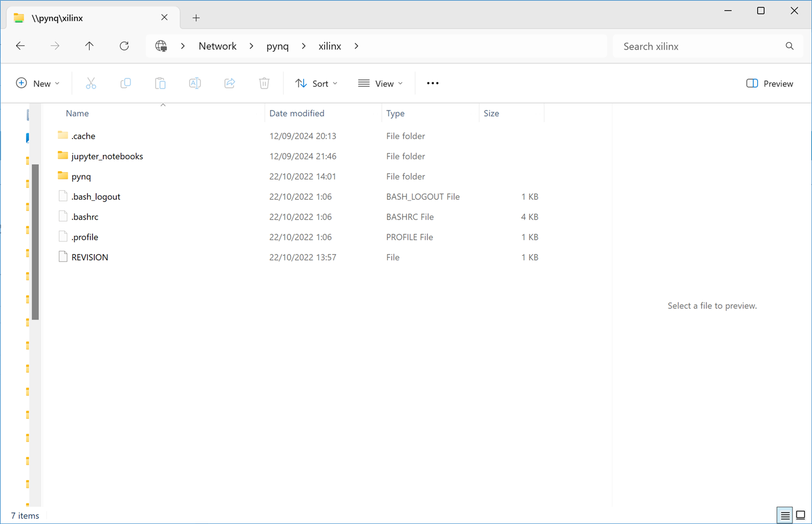Switch to large thumbnails view icon

click(801, 515)
